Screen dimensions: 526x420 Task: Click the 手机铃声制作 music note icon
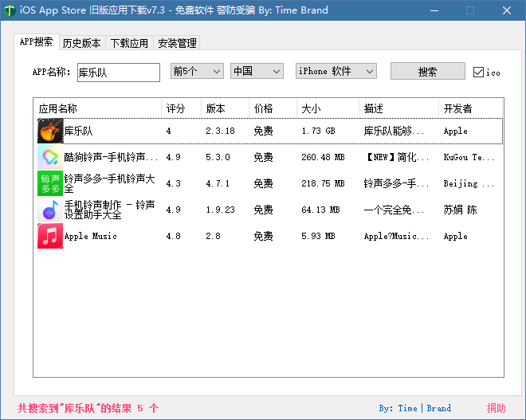click(50, 210)
